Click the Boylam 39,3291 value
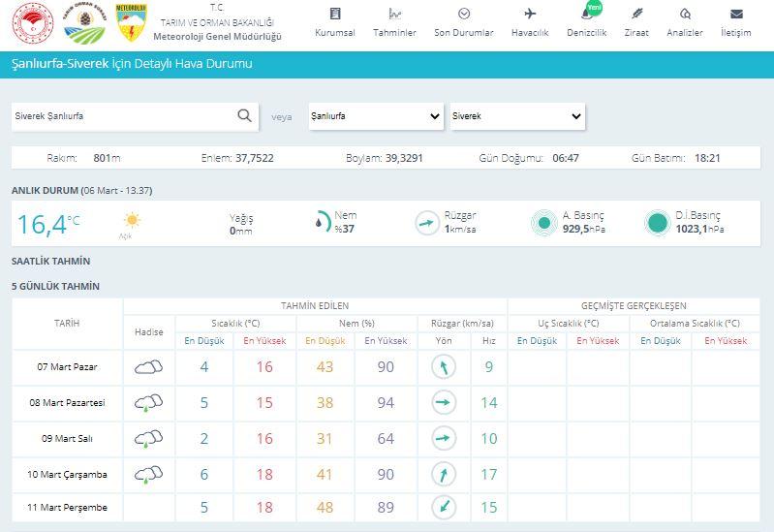Screen dimensions: 774x532 [404, 159]
